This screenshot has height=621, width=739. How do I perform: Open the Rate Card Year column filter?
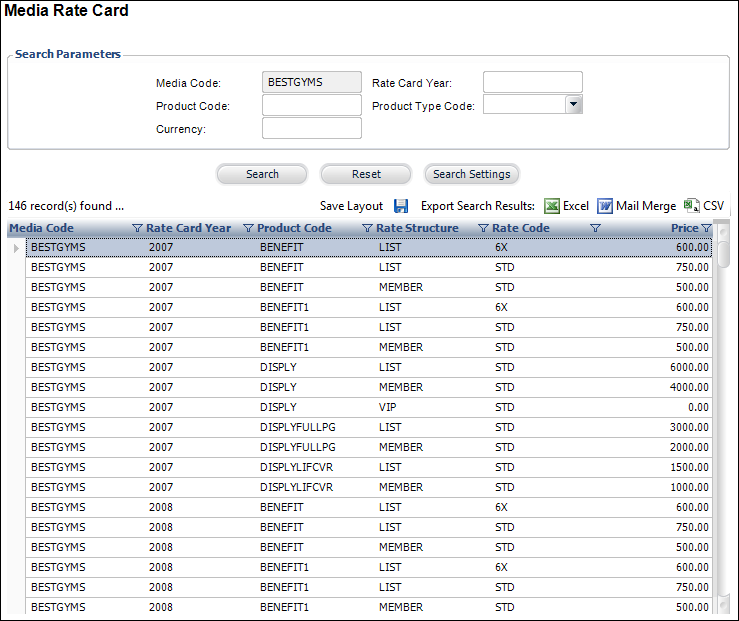249,229
